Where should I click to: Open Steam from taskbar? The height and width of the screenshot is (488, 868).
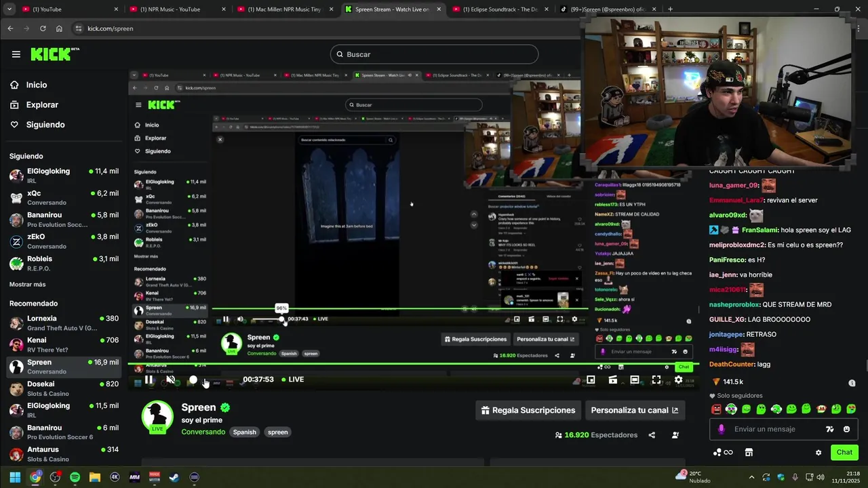[x=174, y=477]
